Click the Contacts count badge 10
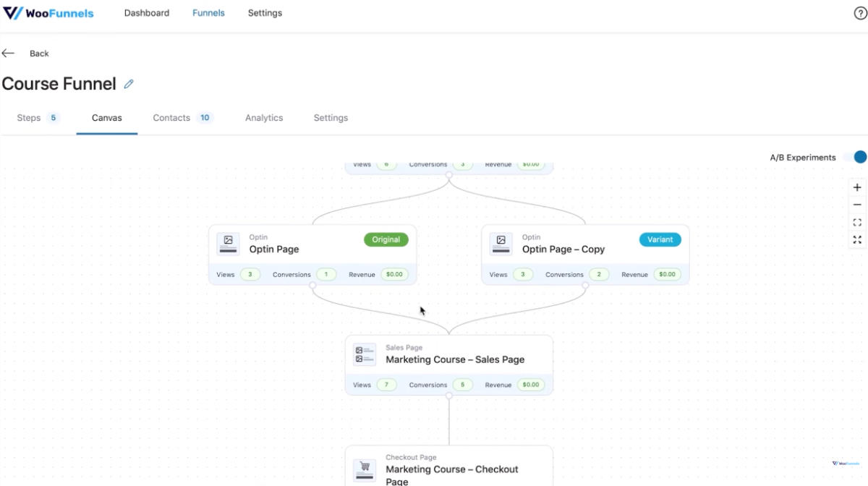Screen dimensions: 868x486 click(205, 118)
